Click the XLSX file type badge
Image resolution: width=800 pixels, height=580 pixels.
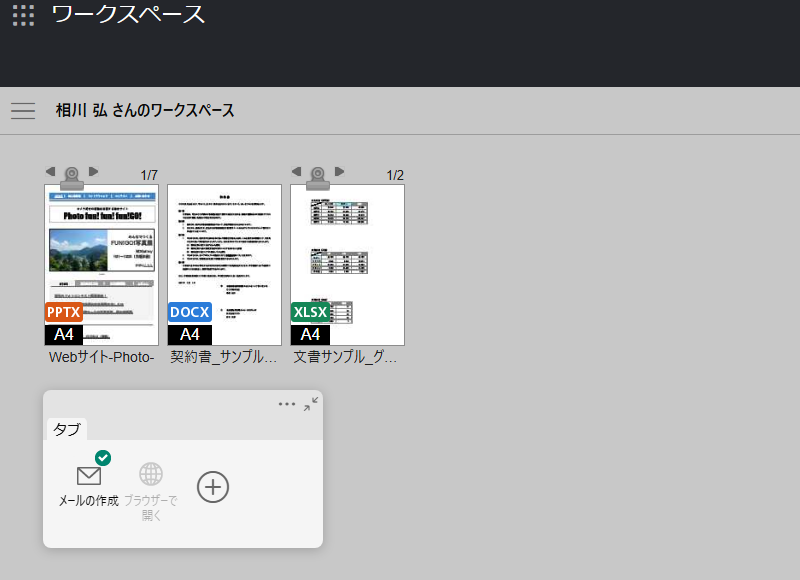[x=310, y=312]
